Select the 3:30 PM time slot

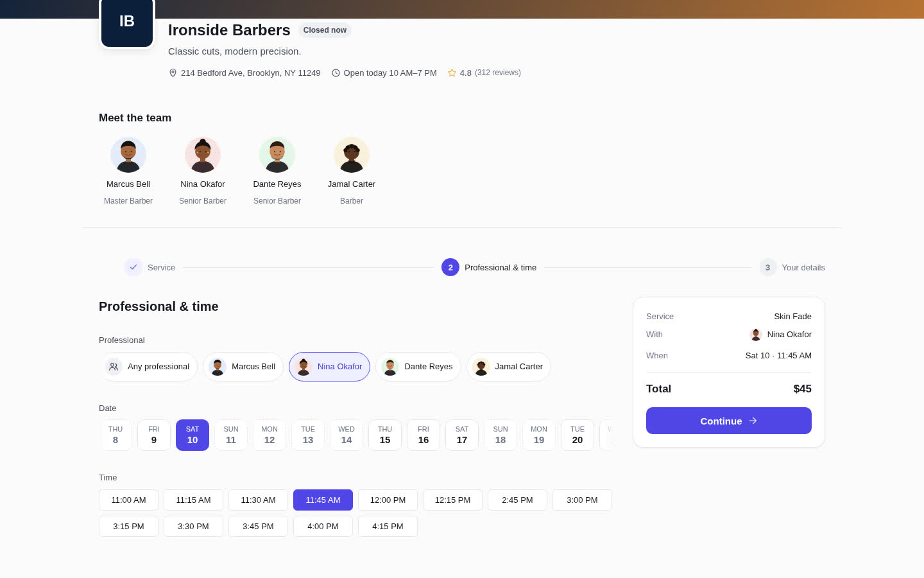point(193,526)
